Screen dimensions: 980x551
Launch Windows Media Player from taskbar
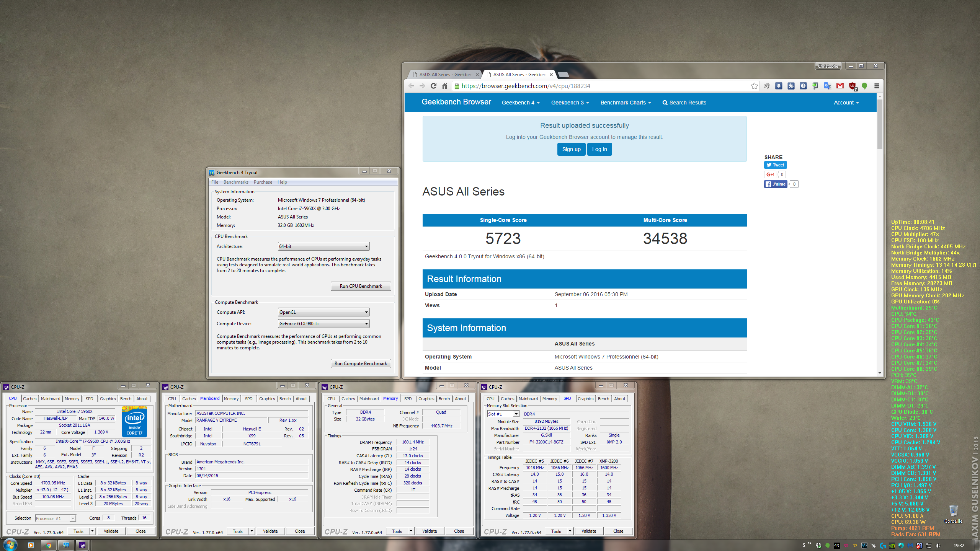coord(31,545)
